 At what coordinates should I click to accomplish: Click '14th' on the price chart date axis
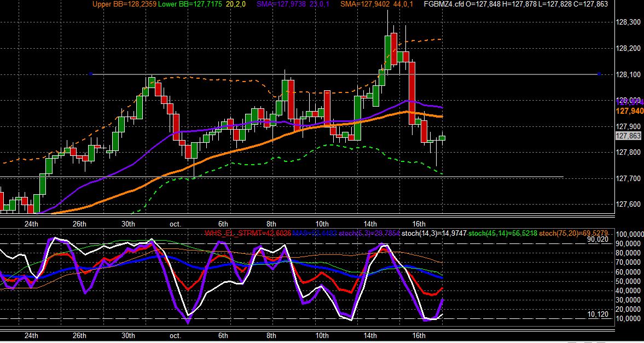tap(370, 224)
